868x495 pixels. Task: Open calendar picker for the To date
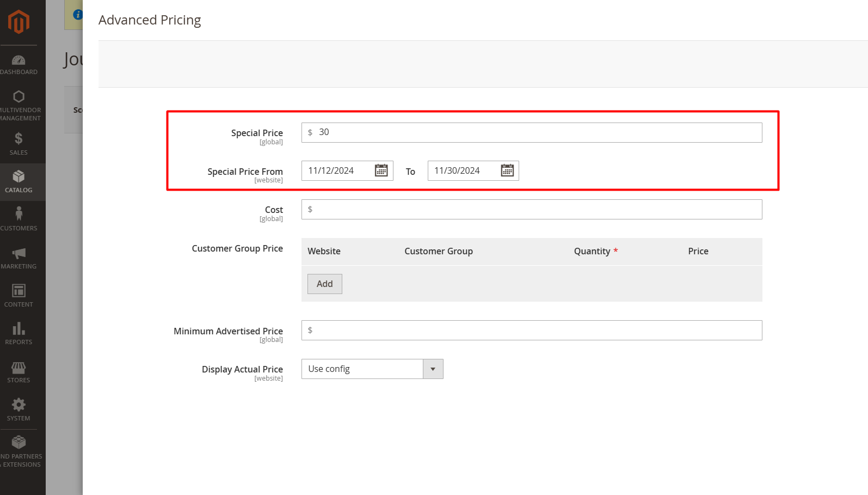[x=507, y=170]
